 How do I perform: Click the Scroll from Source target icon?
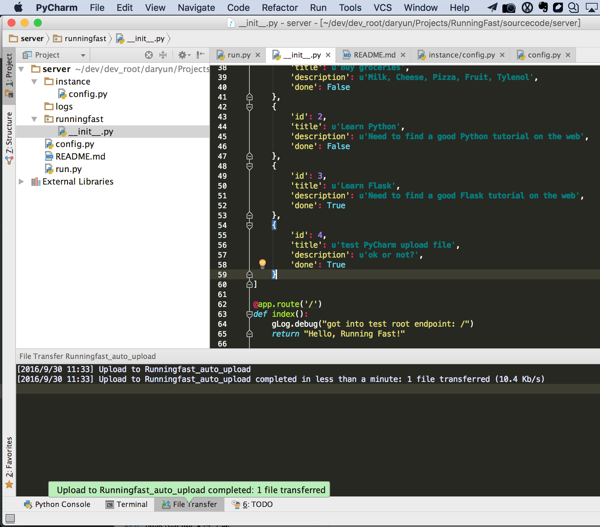click(x=149, y=55)
